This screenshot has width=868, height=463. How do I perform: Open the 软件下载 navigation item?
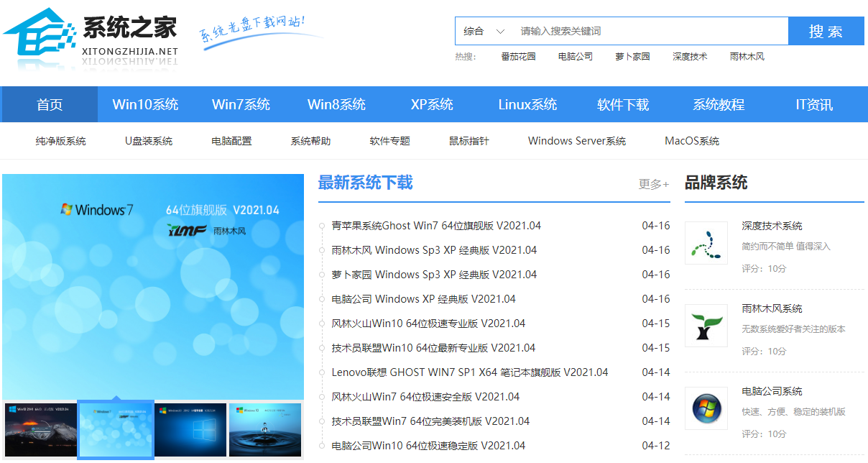tap(623, 104)
